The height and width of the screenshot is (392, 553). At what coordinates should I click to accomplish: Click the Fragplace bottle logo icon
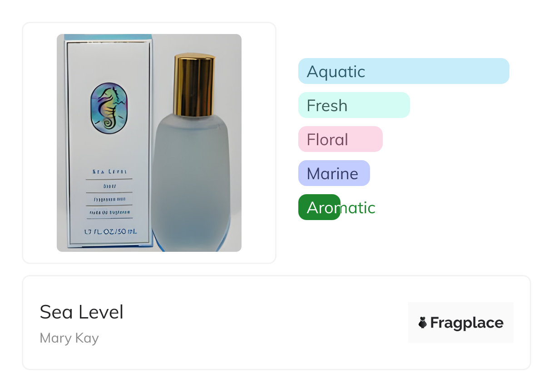pos(423,323)
